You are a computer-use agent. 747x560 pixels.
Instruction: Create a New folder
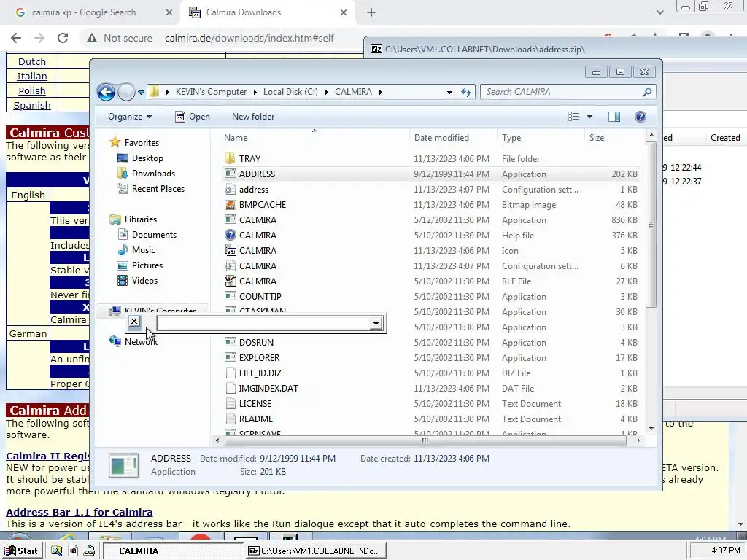point(253,117)
